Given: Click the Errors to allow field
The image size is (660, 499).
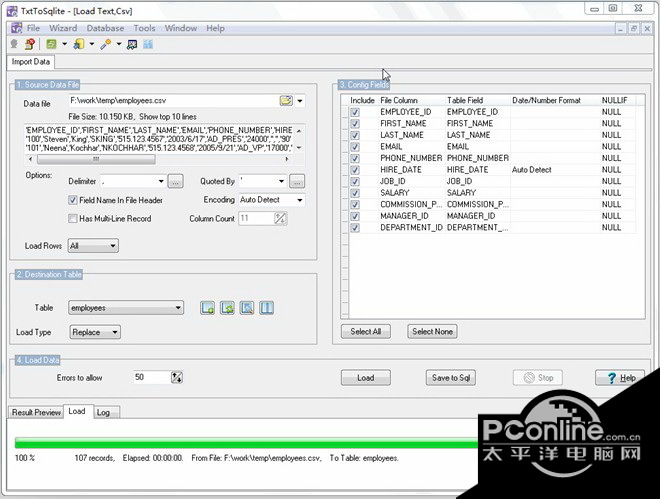Looking at the screenshot, I should [x=152, y=377].
